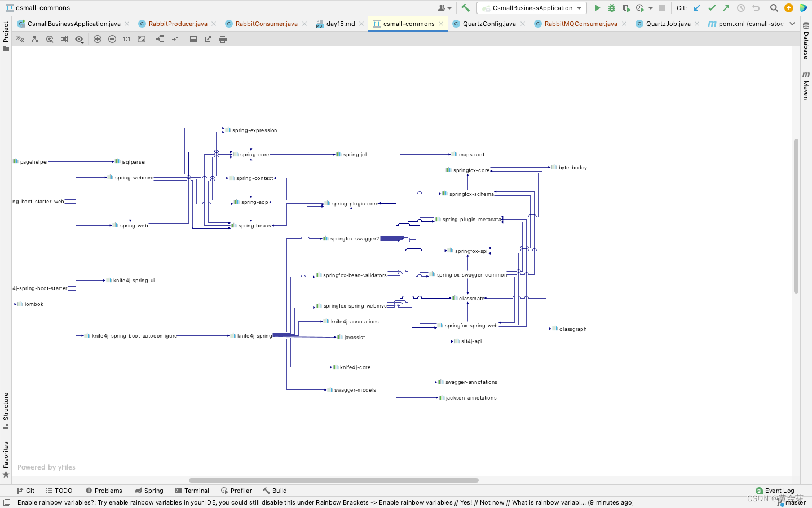This screenshot has height=508, width=812.
Task: Set diagram to actual size 1:1
Action: tap(127, 39)
